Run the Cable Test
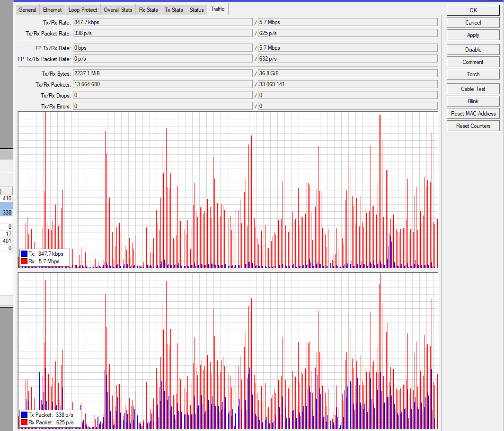This screenshot has width=504, height=431. pyautogui.click(x=473, y=89)
